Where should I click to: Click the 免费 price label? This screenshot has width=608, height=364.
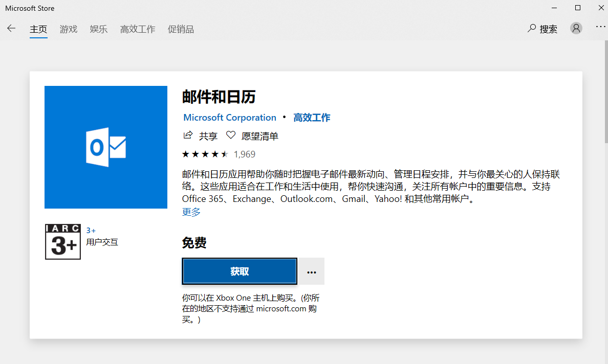[x=194, y=243]
